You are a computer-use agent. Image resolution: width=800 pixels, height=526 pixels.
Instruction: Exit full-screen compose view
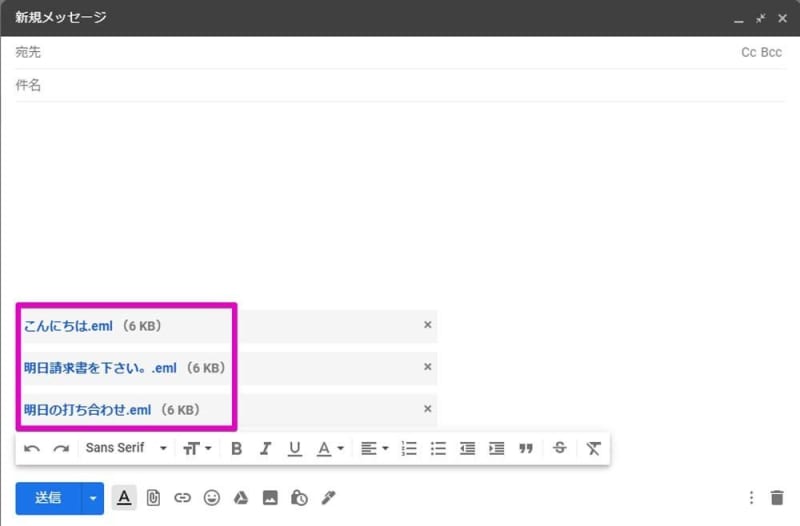pos(761,18)
